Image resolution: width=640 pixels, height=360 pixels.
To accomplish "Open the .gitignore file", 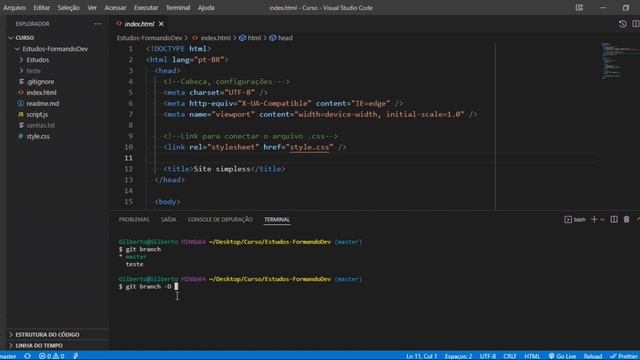I will tap(40, 82).
